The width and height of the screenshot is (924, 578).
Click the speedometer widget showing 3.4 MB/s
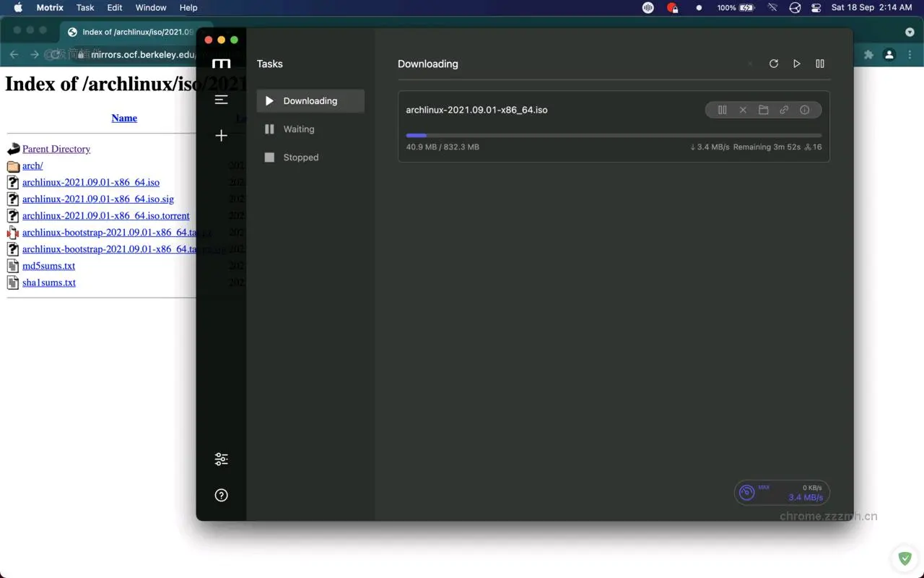tap(782, 493)
